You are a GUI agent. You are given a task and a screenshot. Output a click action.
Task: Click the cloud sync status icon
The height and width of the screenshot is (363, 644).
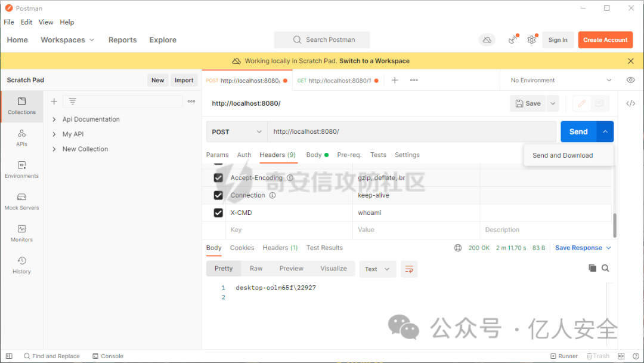click(x=487, y=40)
